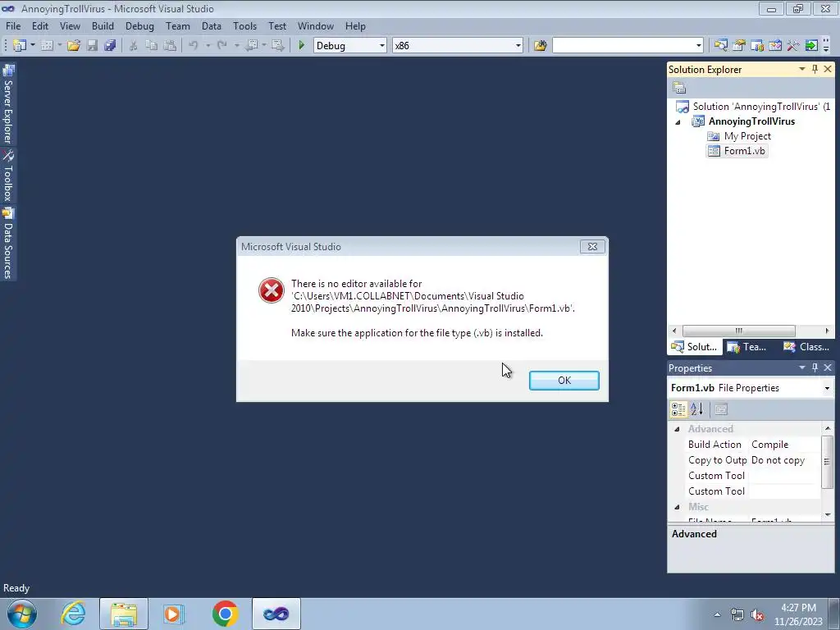840x630 pixels.
Task: Click the Open File folder icon
Action: (74, 46)
